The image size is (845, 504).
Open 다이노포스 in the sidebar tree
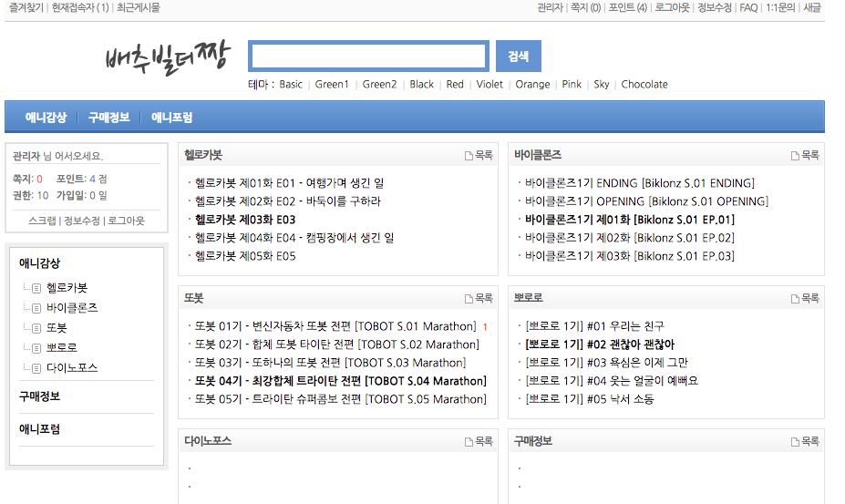coord(72,368)
